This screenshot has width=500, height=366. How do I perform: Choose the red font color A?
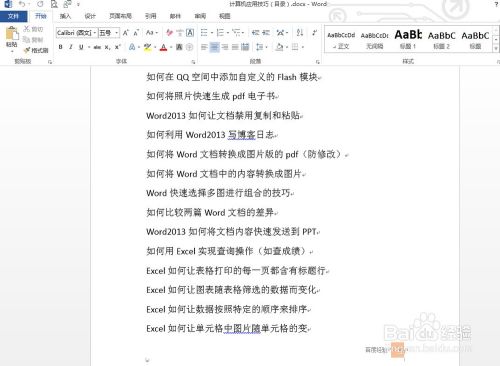163,47
